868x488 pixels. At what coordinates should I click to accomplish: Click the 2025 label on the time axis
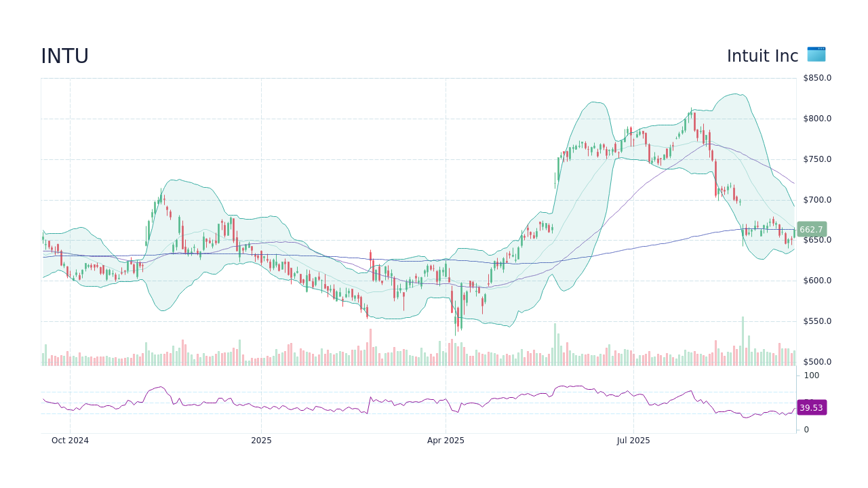[262, 440]
